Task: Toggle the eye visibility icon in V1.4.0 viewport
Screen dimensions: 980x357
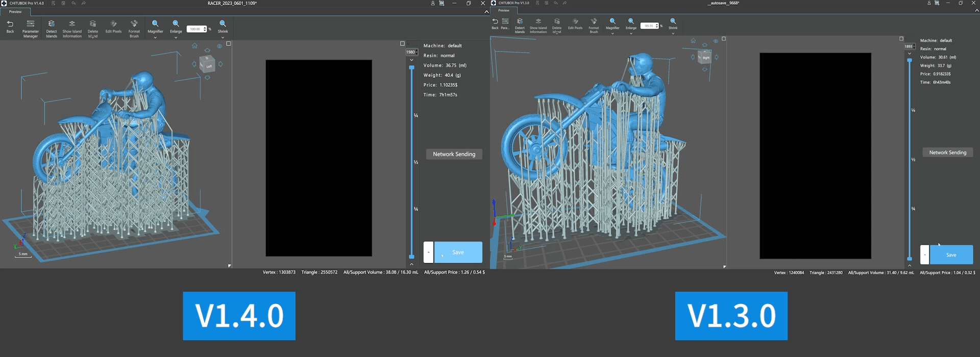Action: point(219,46)
